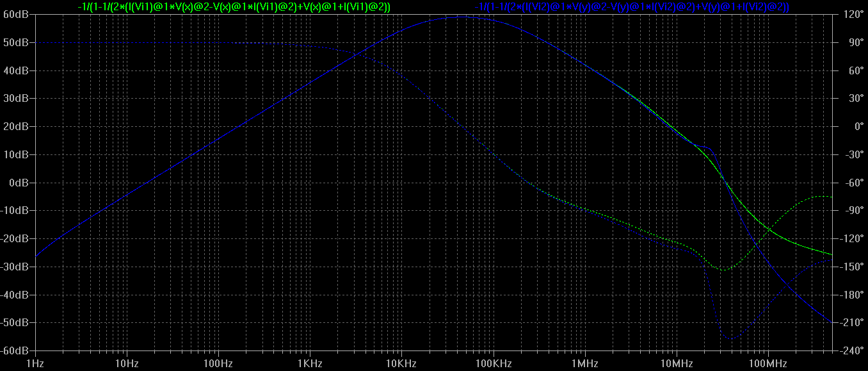Click the -240° phase axis label
868x371 pixels.
coord(851,350)
